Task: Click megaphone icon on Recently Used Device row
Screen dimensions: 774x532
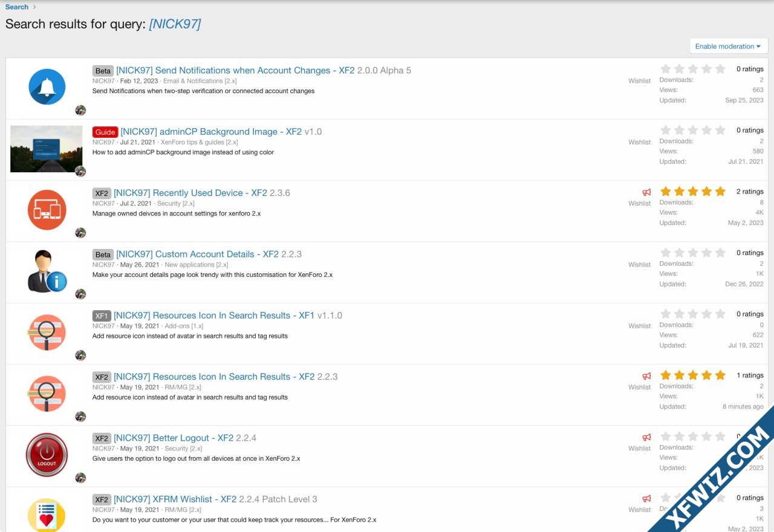Action: point(646,192)
